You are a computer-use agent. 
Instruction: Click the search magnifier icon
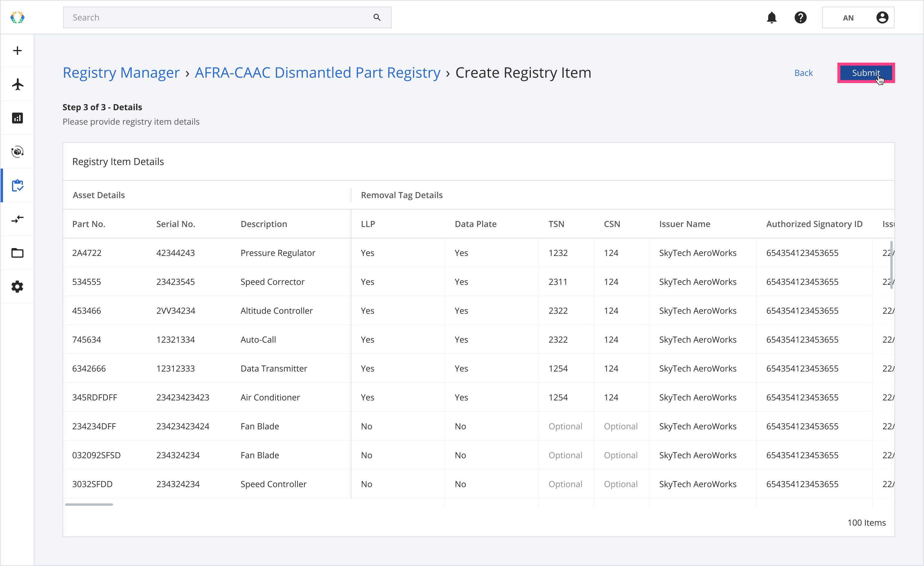(x=377, y=18)
